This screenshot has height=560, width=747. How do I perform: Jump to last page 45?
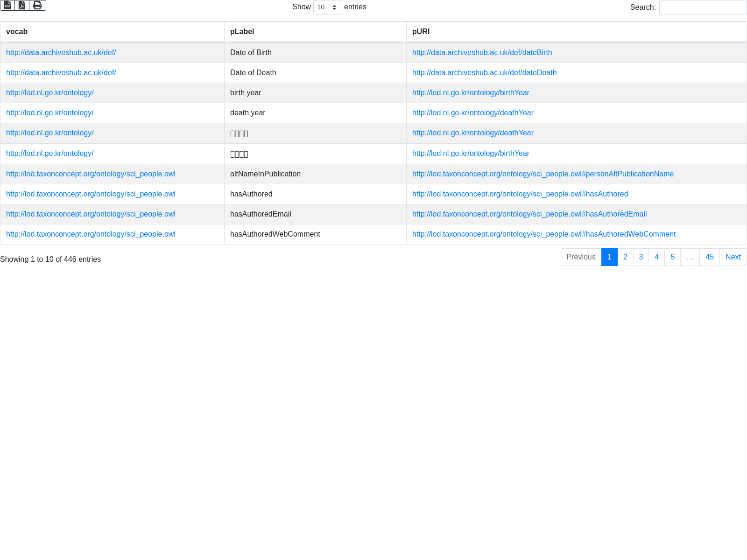pyautogui.click(x=709, y=257)
